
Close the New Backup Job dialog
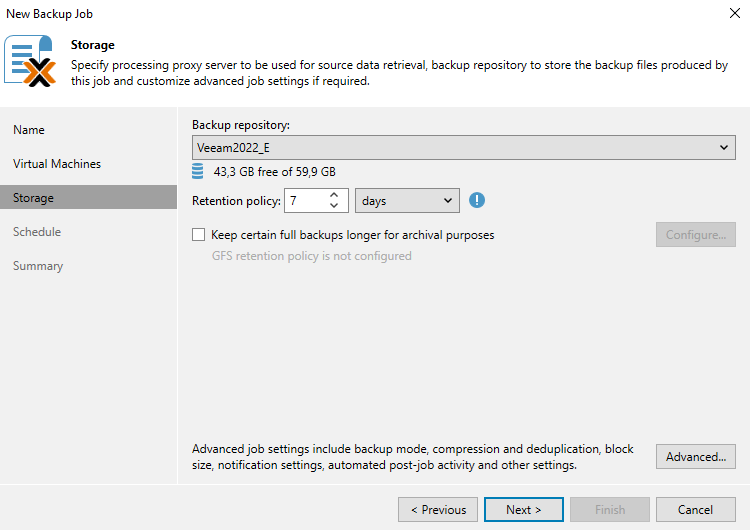735,13
